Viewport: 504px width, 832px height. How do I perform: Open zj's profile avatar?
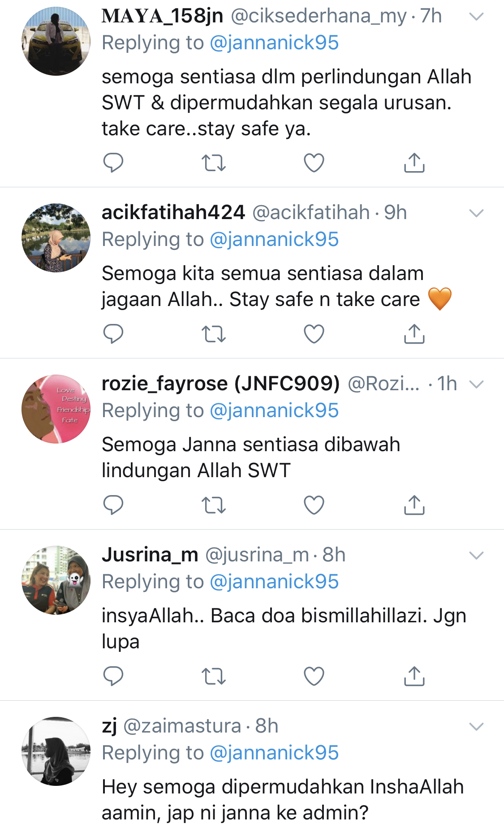click(56, 751)
